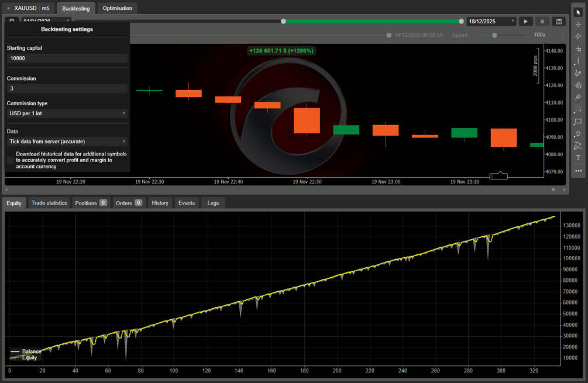
Task: Click the 4100.00 price axis label
Action: (554, 120)
